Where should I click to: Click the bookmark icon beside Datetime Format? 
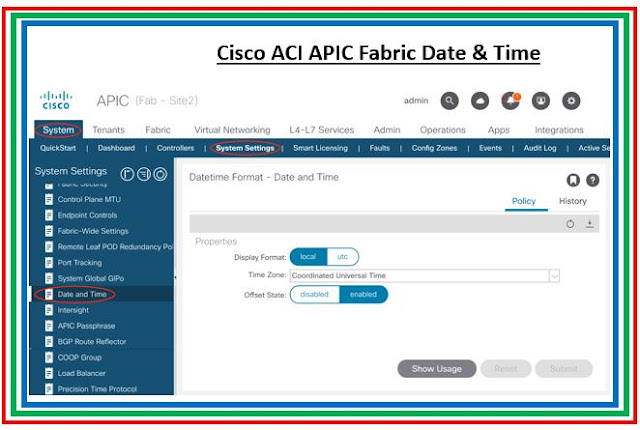(x=573, y=180)
